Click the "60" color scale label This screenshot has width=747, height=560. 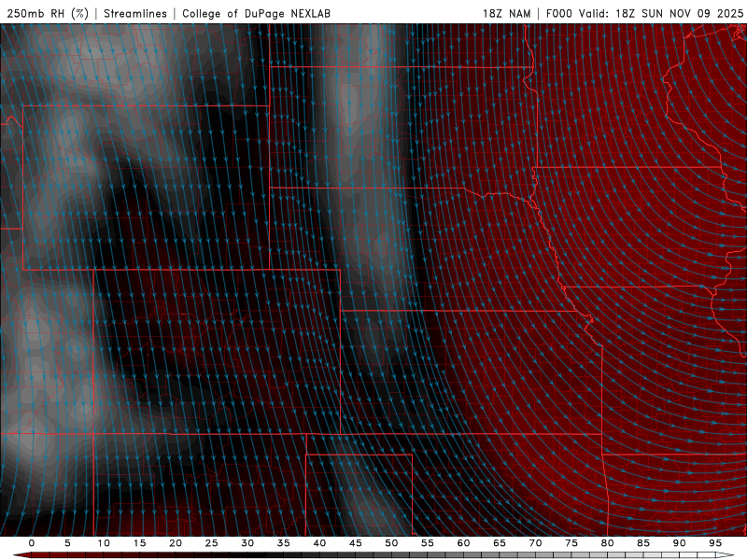point(463,543)
